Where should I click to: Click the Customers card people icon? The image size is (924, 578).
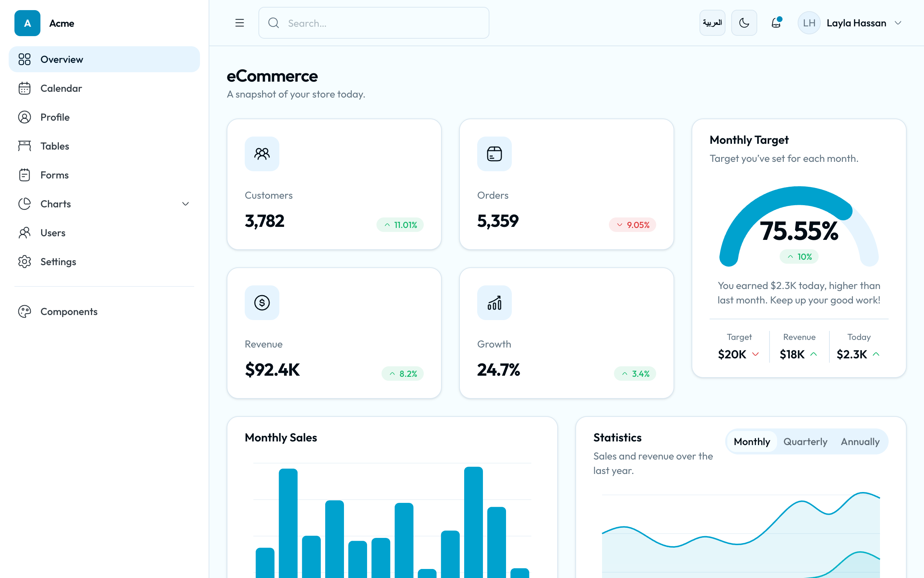[262, 154]
